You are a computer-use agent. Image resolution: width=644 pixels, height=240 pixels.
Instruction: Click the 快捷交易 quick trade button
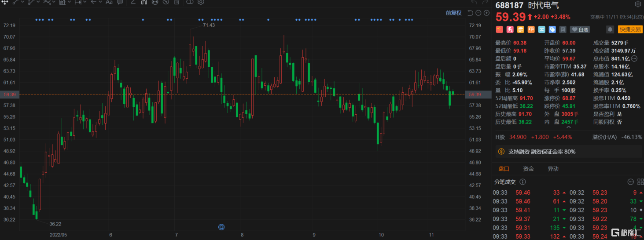(x=630, y=29)
